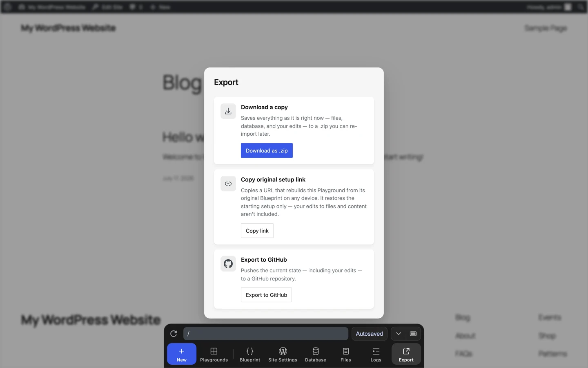The width and height of the screenshot is (588, 368).
Task: Open the Logs panel
Action: pyautogui.click(x=376, y=354)
